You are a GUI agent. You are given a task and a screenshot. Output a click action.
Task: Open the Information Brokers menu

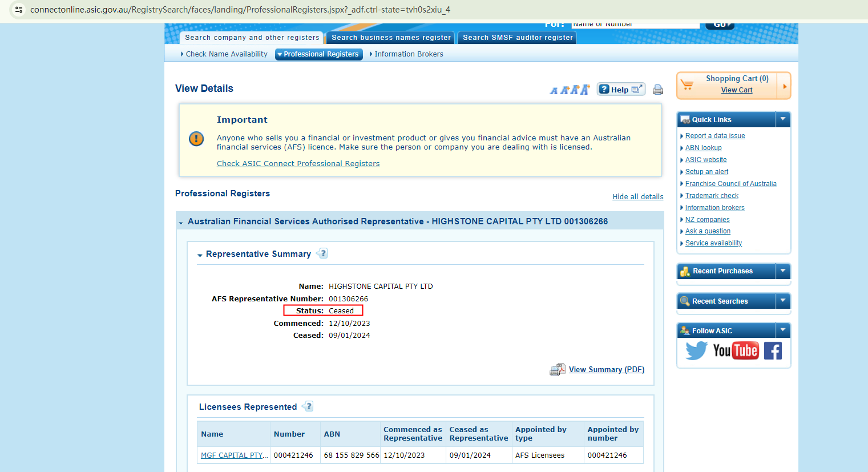click(x=406, y=54)
